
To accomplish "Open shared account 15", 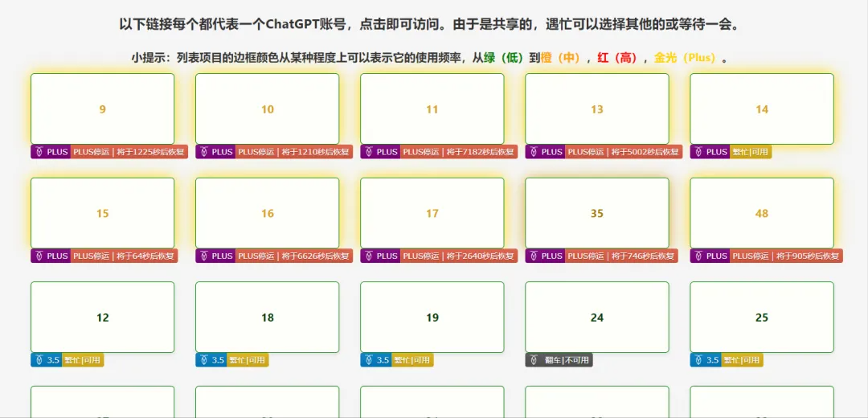I will point(102,213).
